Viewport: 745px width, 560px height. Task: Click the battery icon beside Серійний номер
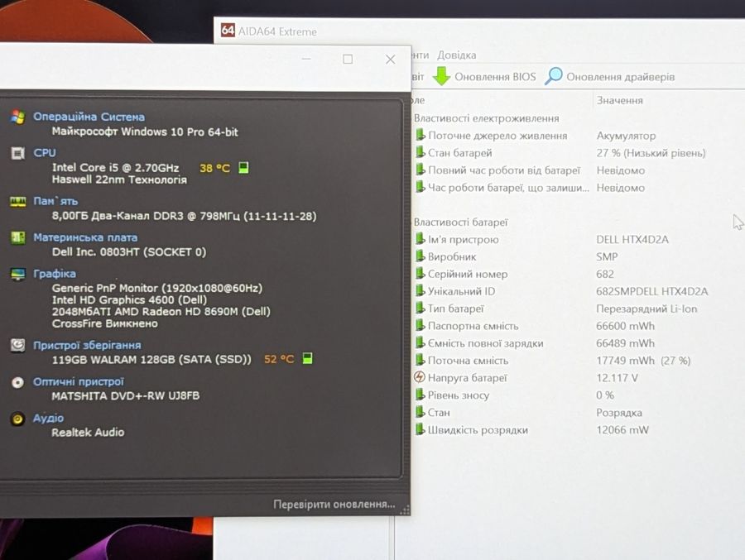pos(420,274)
